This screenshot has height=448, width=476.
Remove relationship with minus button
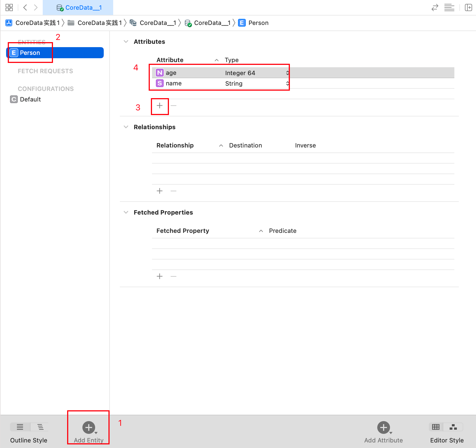coord(174,191)
